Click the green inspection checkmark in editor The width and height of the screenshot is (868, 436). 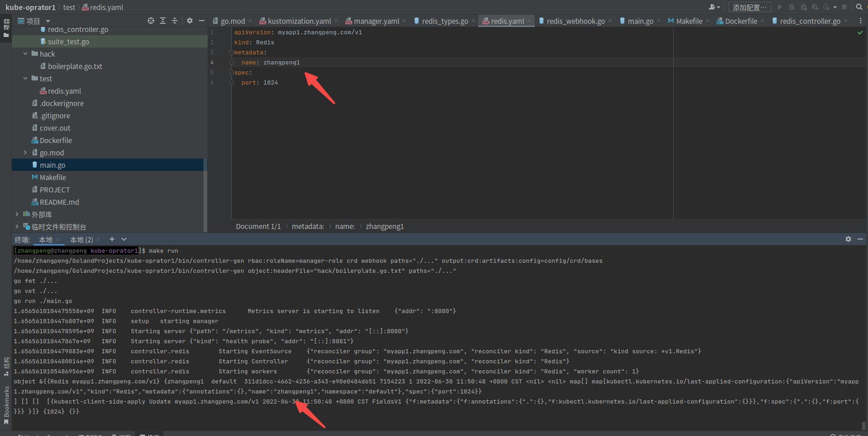[860, 32]
